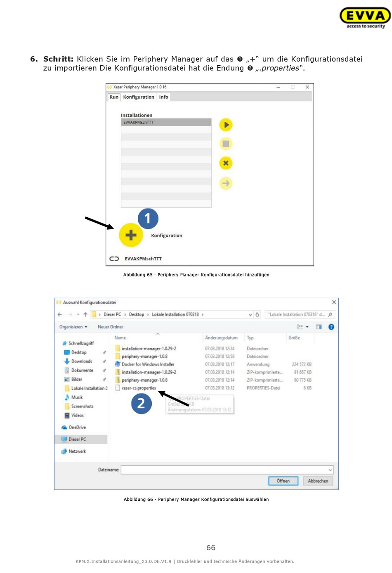Click the Öffnen button
This screenshot has width=392, height=573.
(283, 481)
